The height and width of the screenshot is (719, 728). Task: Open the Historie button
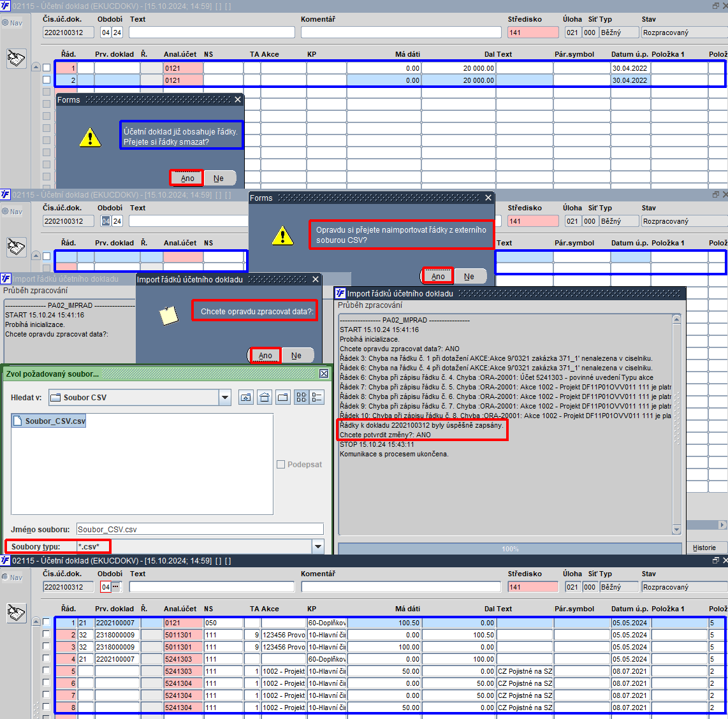[x=704, y=548]
